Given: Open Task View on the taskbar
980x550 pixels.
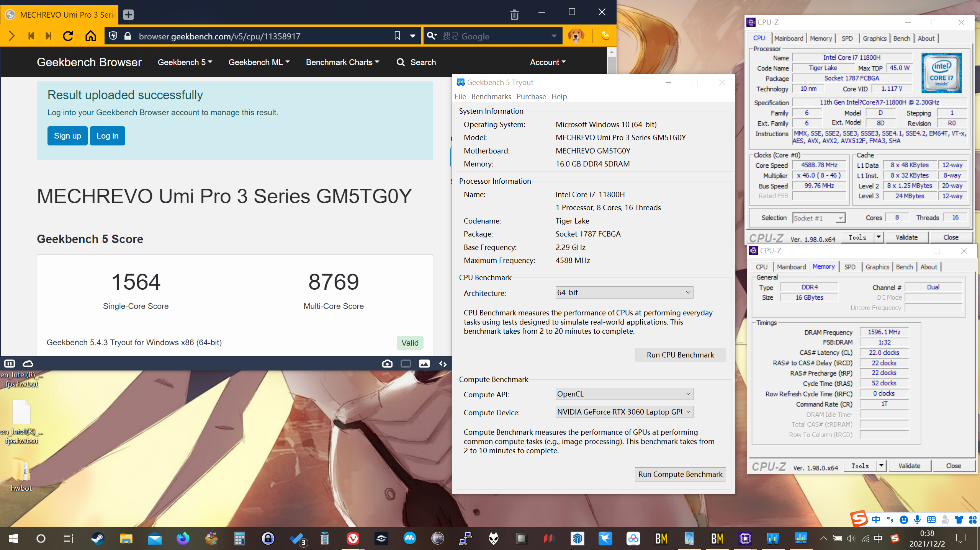Looking at the screenshot, I should (68, 539).
